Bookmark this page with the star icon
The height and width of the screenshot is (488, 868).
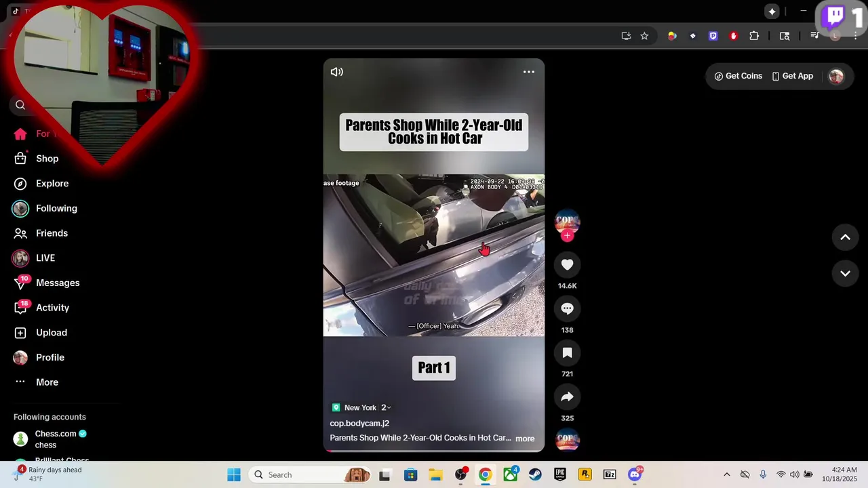point(644,36)
